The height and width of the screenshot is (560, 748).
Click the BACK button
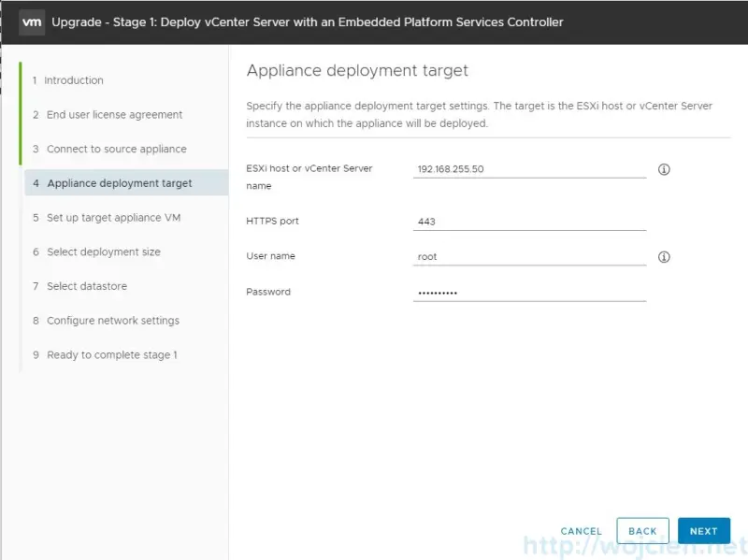[x=643, y=530]
